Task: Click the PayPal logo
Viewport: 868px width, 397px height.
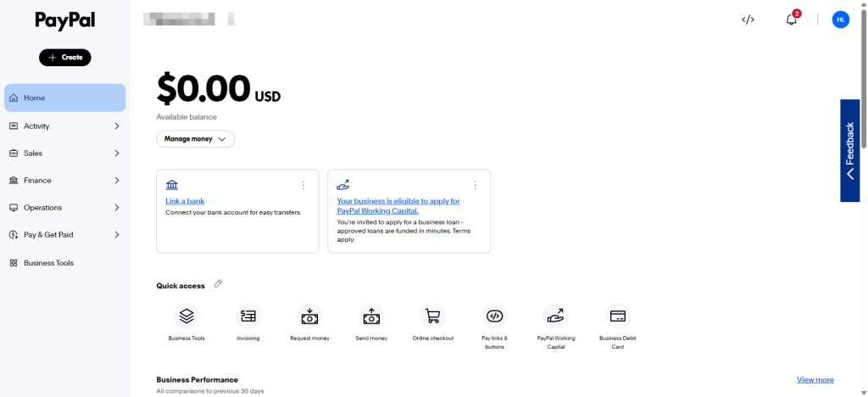Action: [x=64, y=21]
